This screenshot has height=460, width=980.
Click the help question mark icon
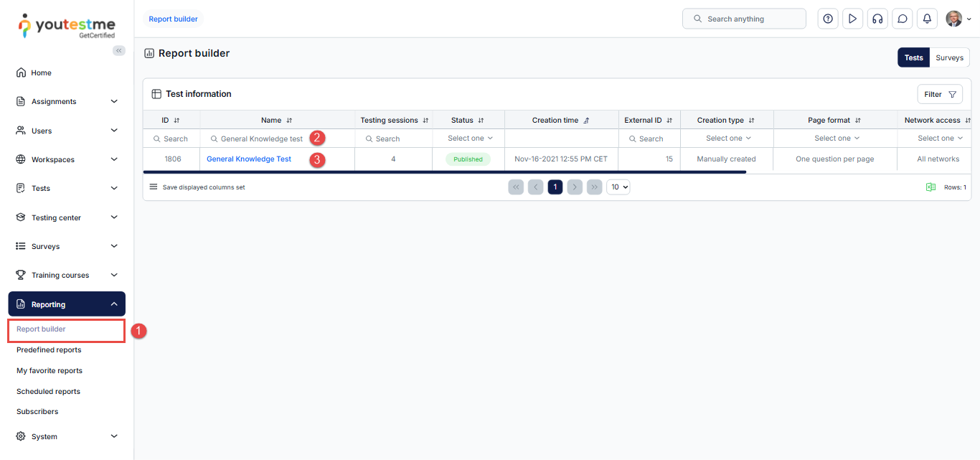(x=828, y=19)
